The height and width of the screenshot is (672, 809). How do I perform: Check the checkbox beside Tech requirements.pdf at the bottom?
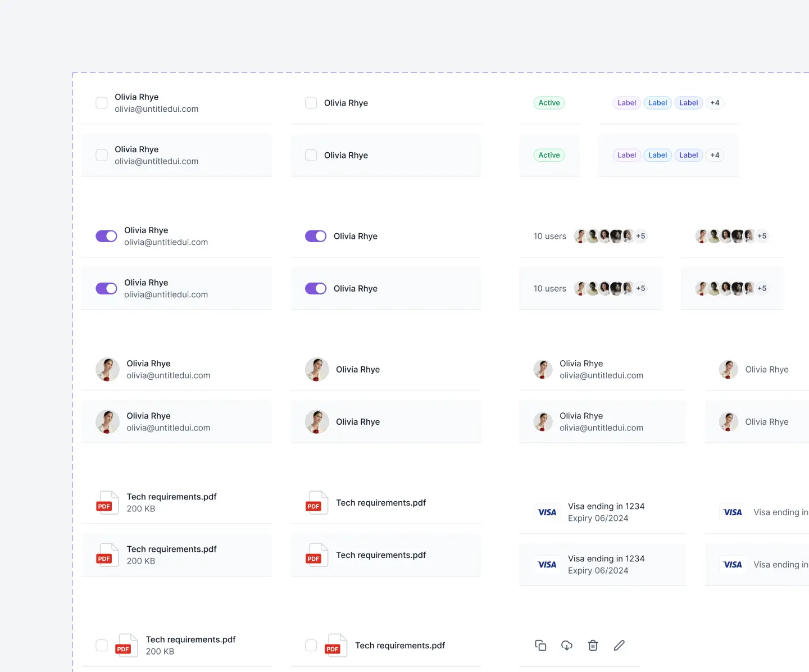102,645
